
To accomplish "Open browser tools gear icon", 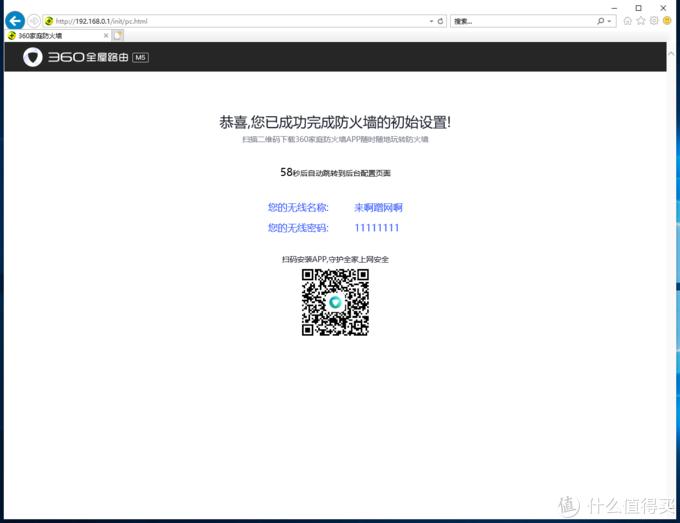I will pos(654,21).
